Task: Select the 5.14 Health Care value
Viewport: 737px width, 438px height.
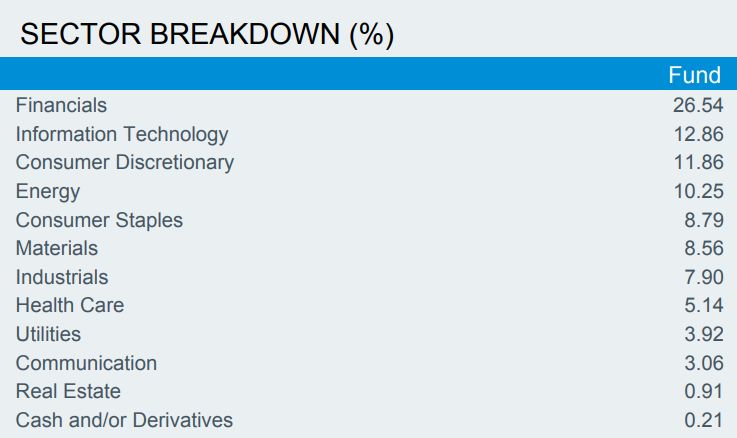Action: click(x=704, y=306)
